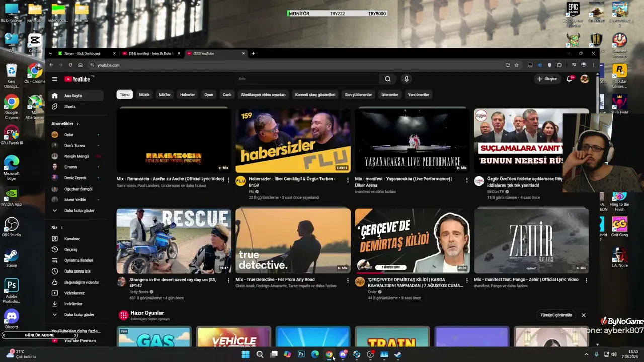Switch to the Stream - Kick Dashboard tab
This screenshot has width=644, height=362.
(87, 53)
